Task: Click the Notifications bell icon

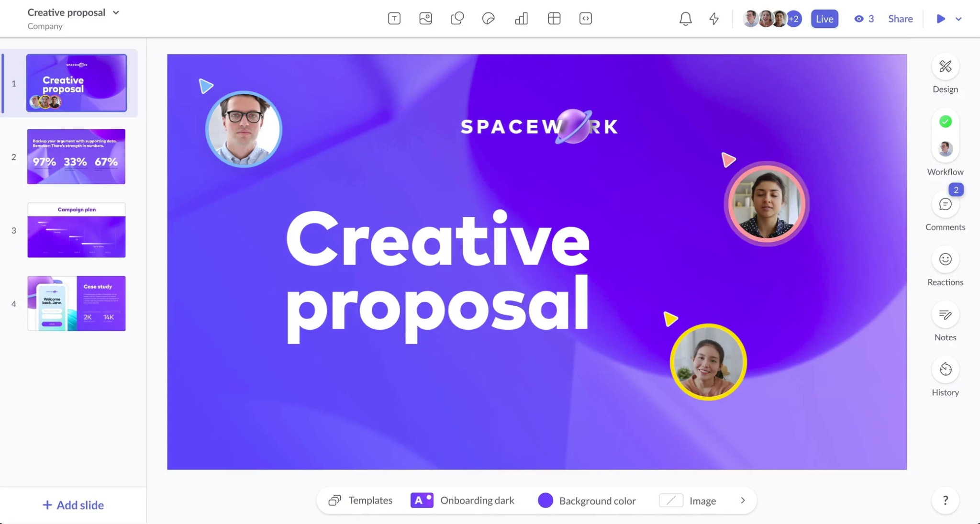Action: click(x=685, y=18)
